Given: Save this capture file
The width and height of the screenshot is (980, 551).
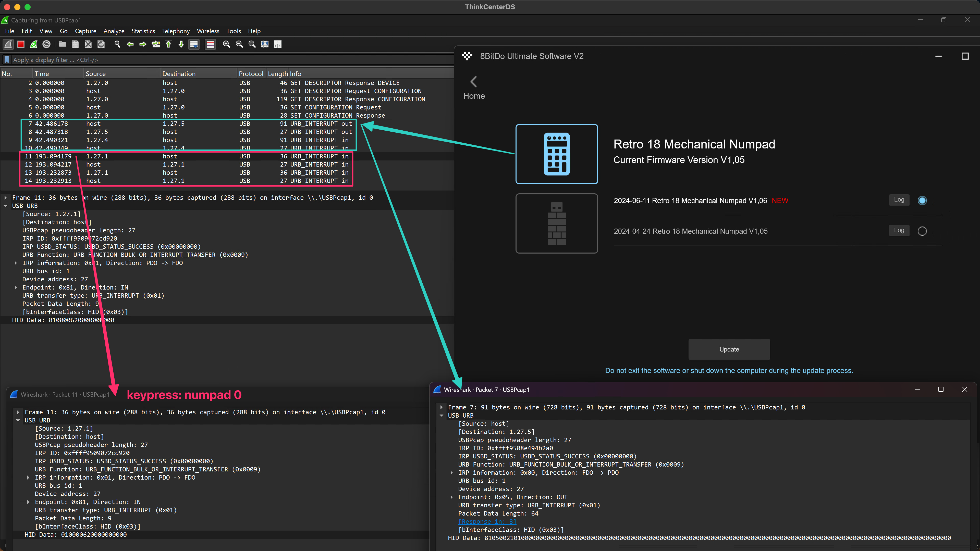Looking at the screenshot, I should click(75, 44).
